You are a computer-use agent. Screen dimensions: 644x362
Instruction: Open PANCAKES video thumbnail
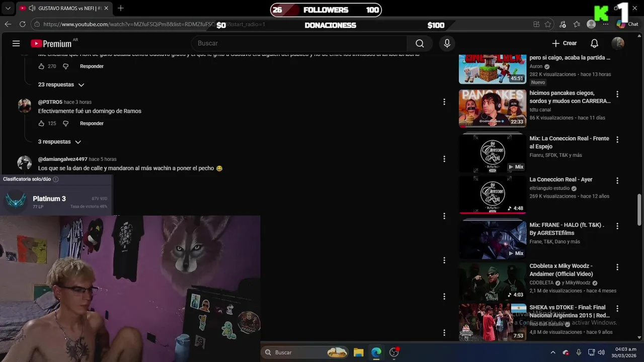[493, 109]
